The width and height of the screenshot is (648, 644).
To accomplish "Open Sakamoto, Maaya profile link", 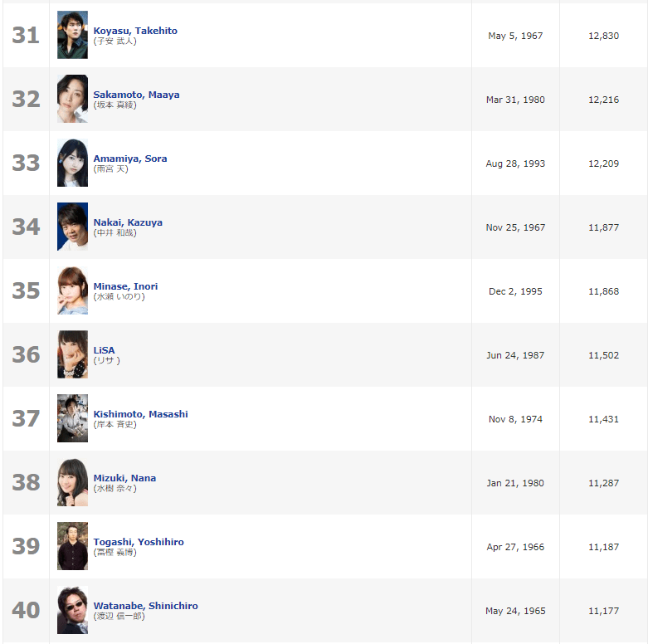I will tap(136, 95).
